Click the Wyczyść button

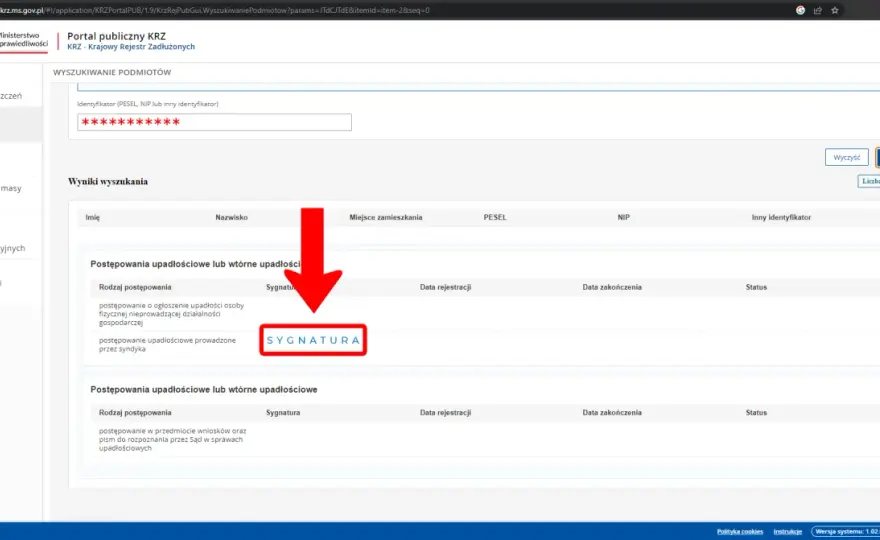(846, 157)
